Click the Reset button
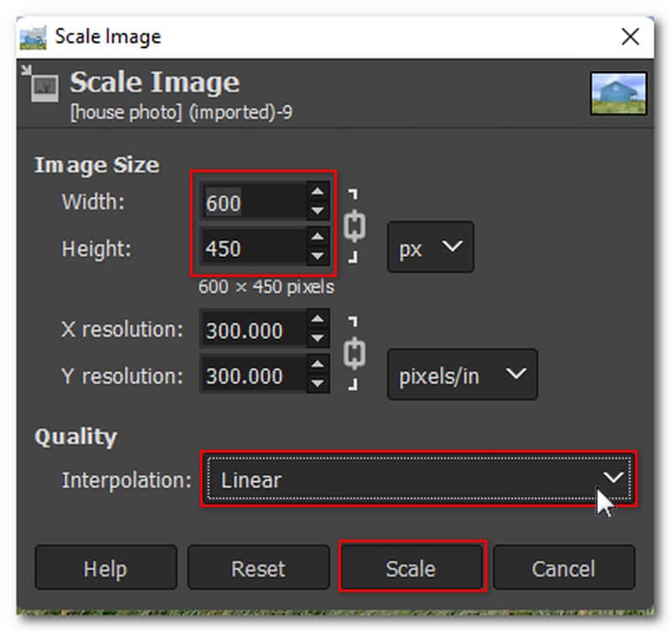The image size is (672, 633). click(259, 568)
